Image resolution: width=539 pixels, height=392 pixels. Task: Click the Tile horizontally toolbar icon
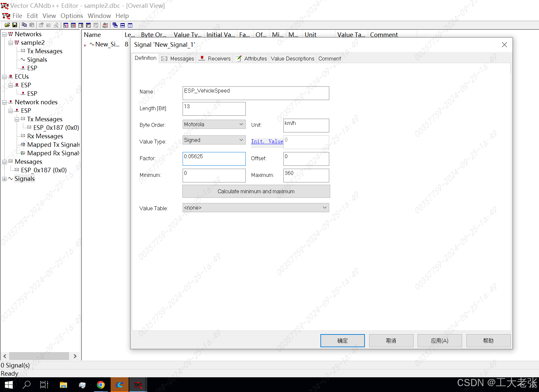pyautogui.click(x=122, y=25)
